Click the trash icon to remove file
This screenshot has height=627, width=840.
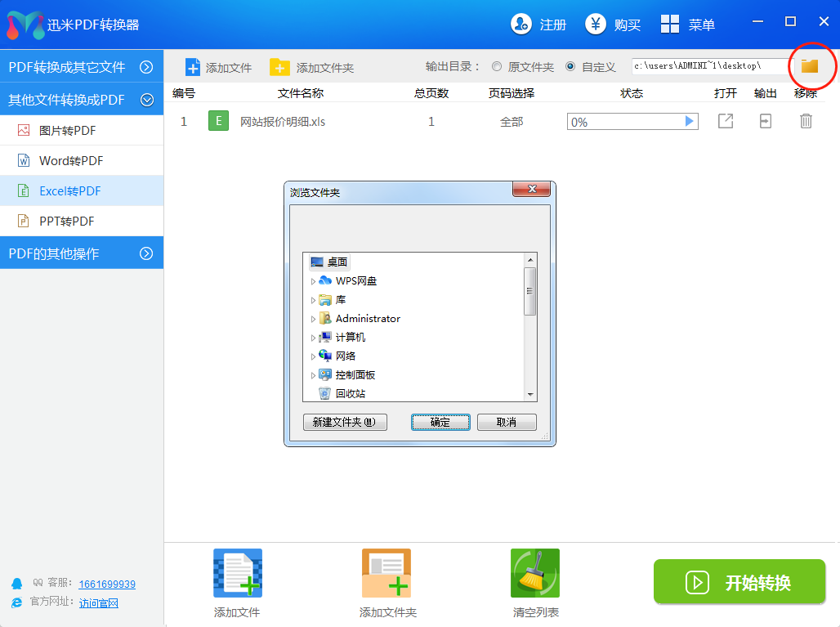(x=806, y=122)
